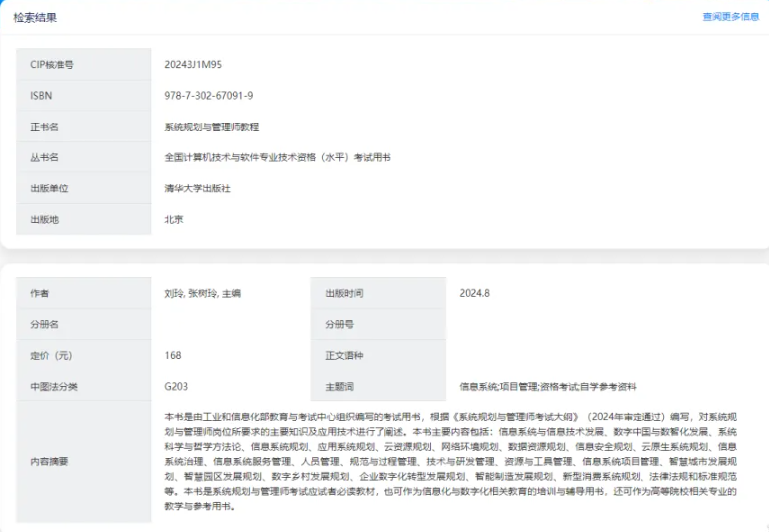Click the publication place 北京
The width and height of the screenshot is (769, 532).
tap(174, 219)
